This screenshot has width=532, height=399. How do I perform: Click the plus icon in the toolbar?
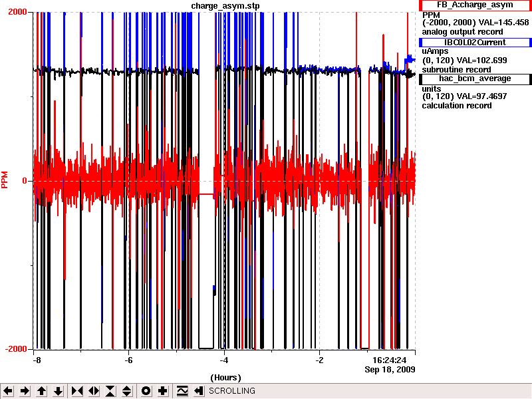pos(162,391)
